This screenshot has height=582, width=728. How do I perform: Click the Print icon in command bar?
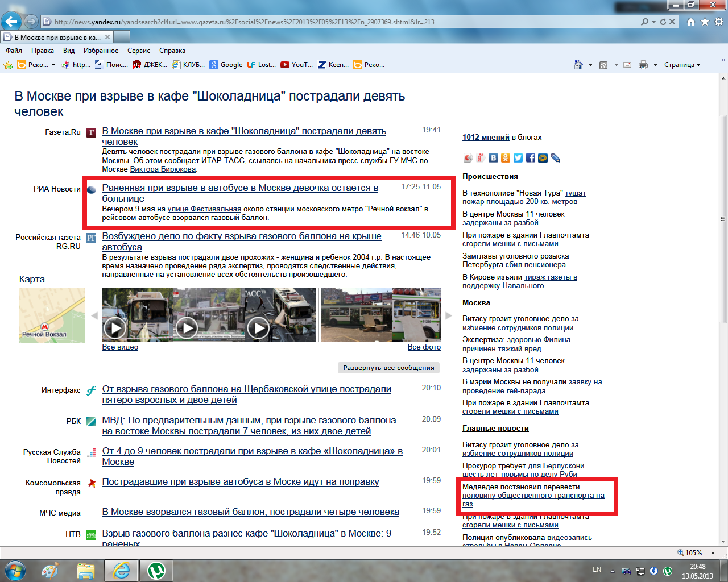643,65
